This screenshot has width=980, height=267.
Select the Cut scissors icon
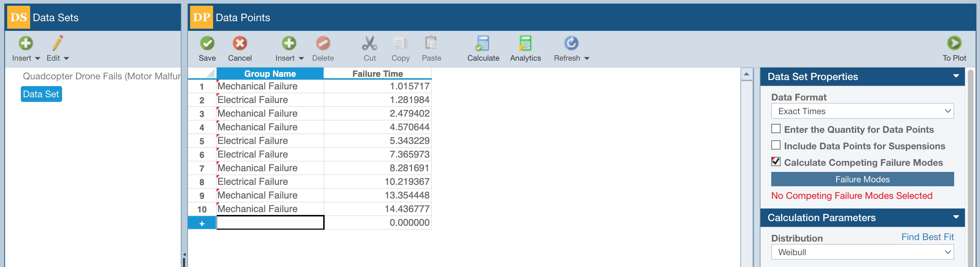tap(369, 43)
